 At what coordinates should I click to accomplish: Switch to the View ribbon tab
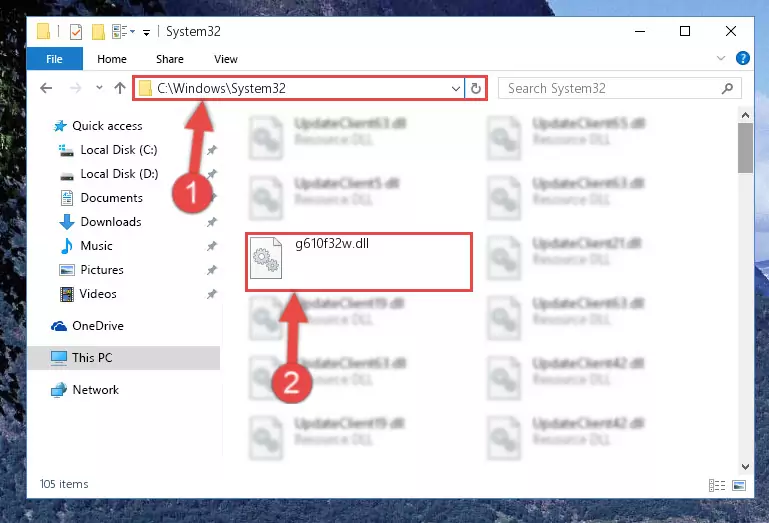pos(226,59)
